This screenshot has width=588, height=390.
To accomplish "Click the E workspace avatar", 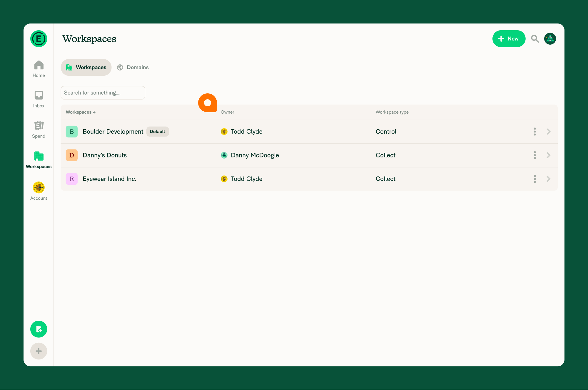I will [71, 179].
